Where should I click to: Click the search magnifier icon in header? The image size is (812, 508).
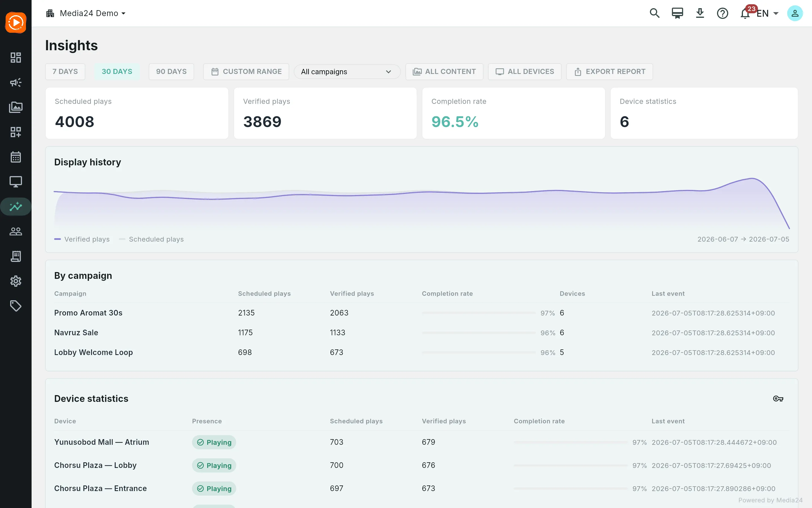tap(655, 13)
